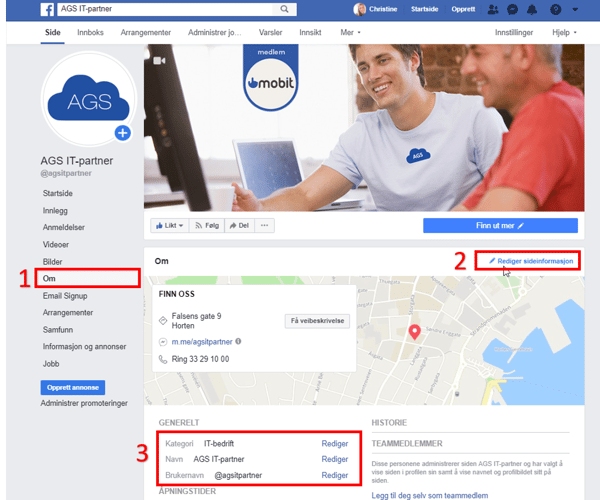Open the three-dots more options button
Image resolution: width=600 pixels, height=500 pixels.
pyautogui.click(x=264, y=225)
